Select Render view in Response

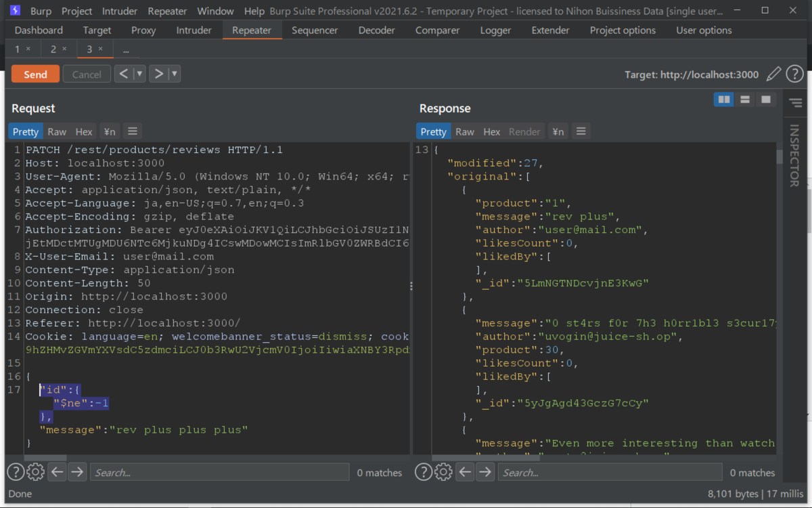[x=524, y=131]
